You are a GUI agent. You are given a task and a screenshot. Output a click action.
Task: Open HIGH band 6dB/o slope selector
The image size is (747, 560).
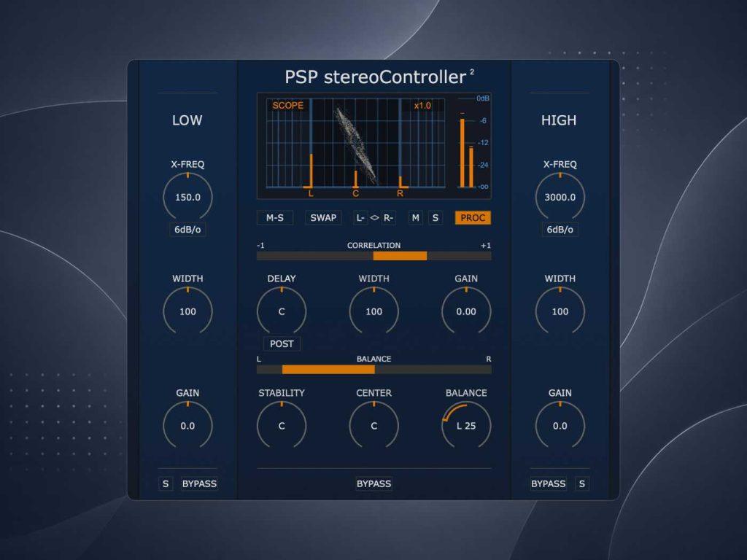[560, 230]
